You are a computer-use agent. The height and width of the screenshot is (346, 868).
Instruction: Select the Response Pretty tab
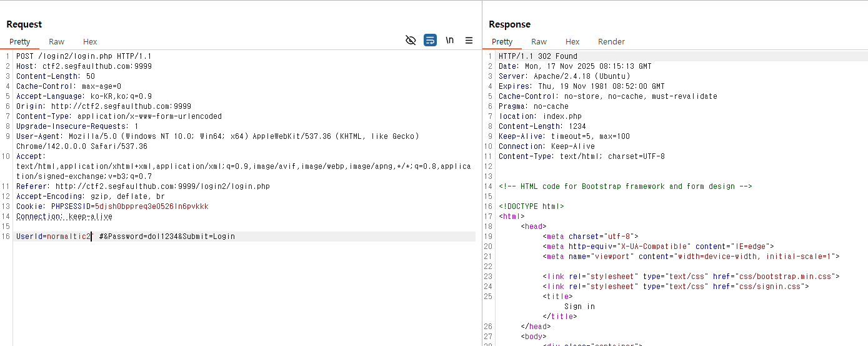coord(502,42)
